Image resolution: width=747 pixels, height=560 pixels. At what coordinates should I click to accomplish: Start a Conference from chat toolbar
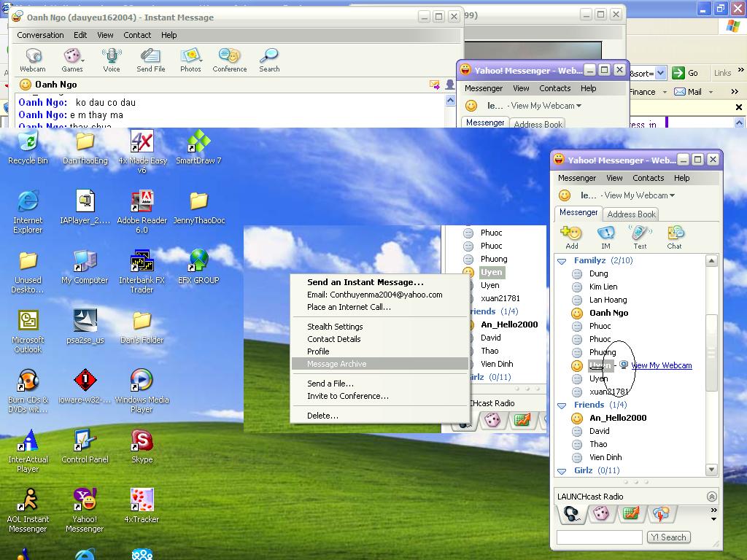[230, 60]
